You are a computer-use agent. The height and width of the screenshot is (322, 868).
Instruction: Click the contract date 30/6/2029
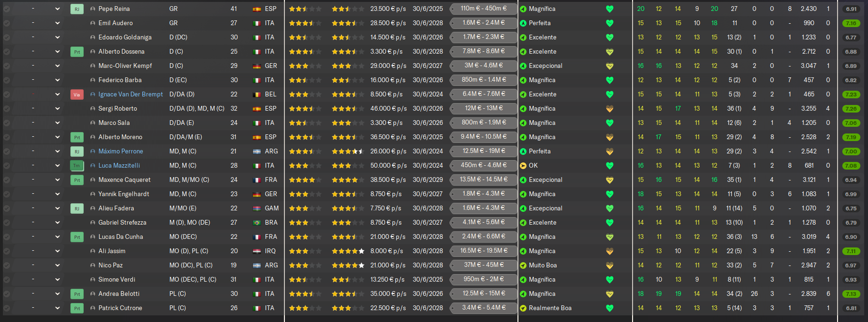[x=428, y=180]
